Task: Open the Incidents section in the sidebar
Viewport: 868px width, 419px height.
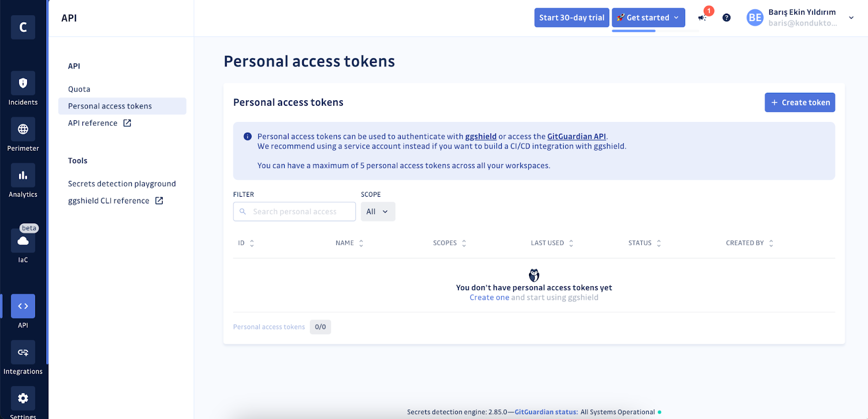Action: pyautogui.click(x=23, y=83)
